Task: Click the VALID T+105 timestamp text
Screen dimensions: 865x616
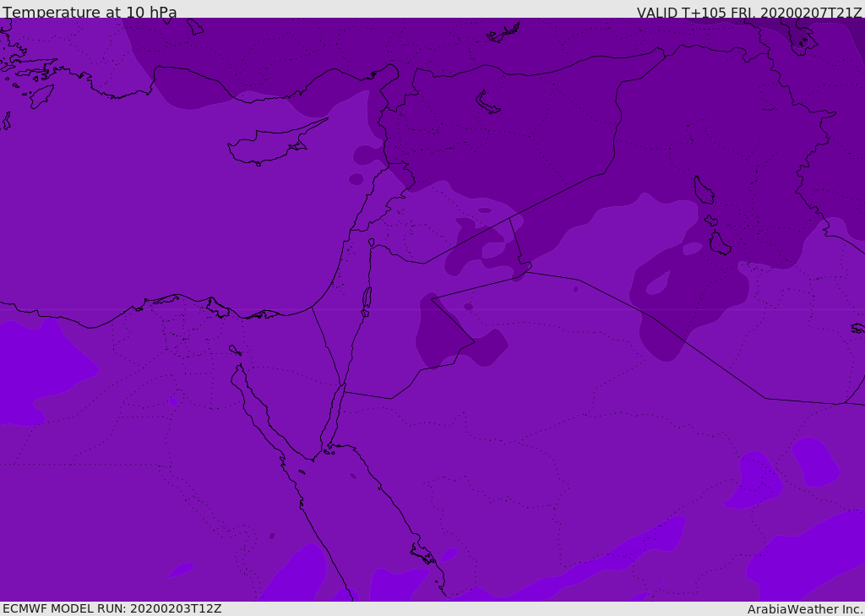Action: (x=748, y=13)
